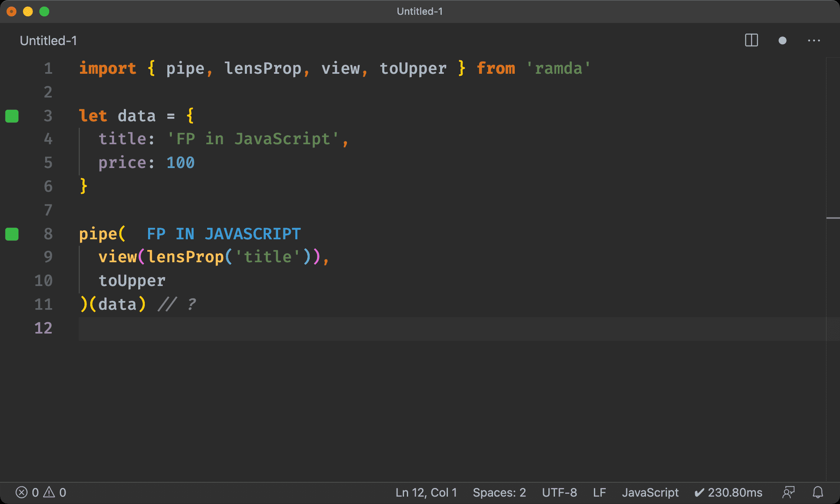The width and height of the screenshot is (840, 504).
Task: Click the Quokka 230.80ms execution time
Action: pos(728,492)
